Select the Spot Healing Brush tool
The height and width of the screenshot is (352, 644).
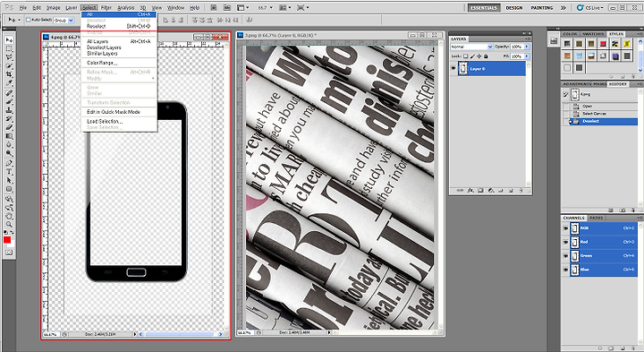(x=9, y=93)
